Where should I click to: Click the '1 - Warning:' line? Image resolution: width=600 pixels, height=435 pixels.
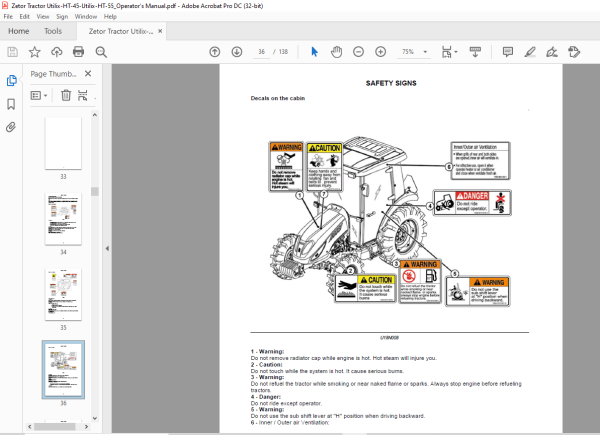tap(267, 351)
